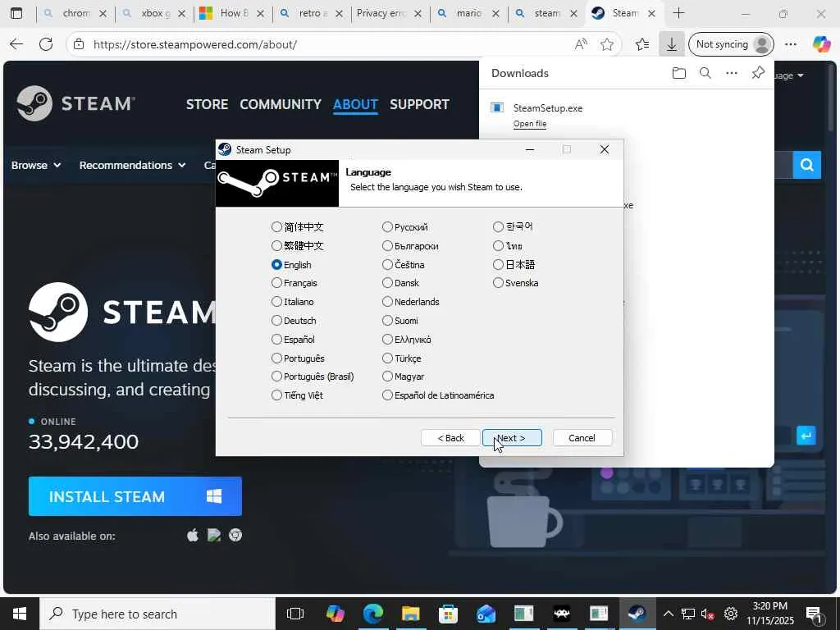Go Back in the Steam Setup wizard
Viewport: 840px width, 630px height.
(450, 438)
